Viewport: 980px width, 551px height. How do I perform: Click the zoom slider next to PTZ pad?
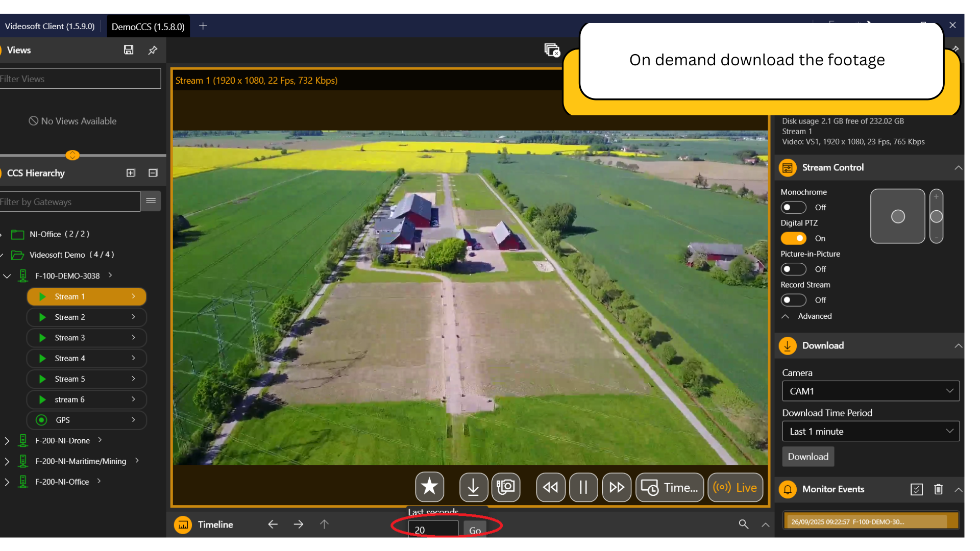(936, 216)
